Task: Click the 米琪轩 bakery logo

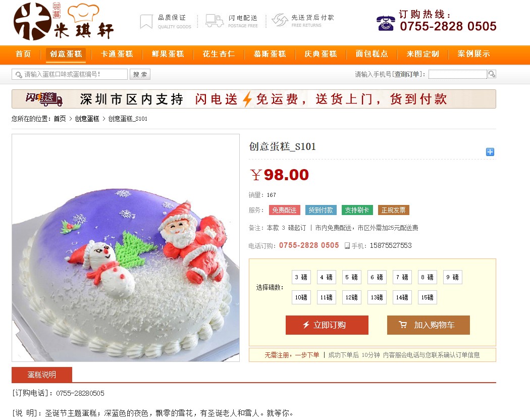Action: [x=63, y=21]
